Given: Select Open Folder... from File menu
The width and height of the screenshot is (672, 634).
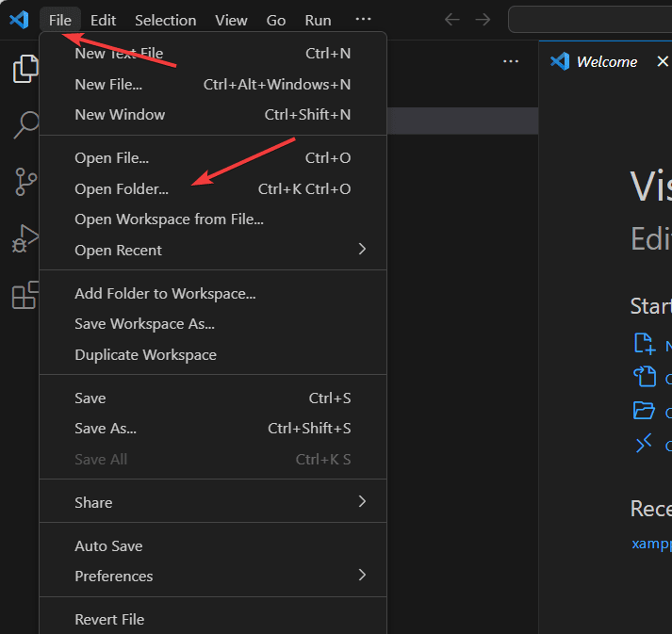Looking at the screenshot, I should click(122, 189).
